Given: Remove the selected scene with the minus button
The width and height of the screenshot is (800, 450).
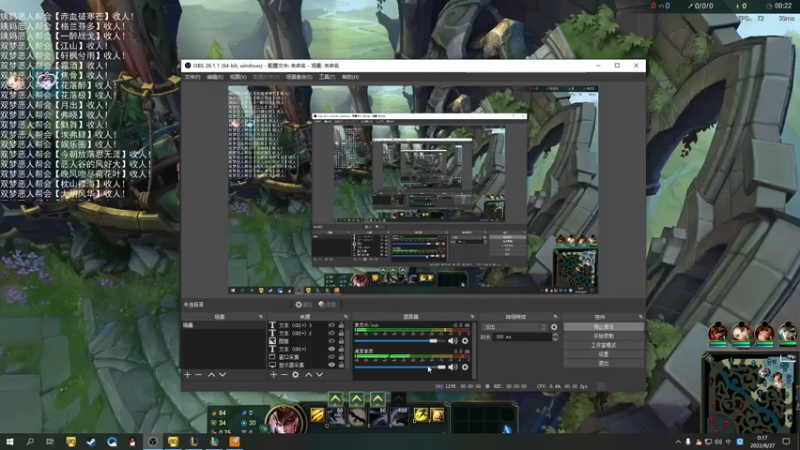Looking at the screenshot, I should tap(198, 374).
